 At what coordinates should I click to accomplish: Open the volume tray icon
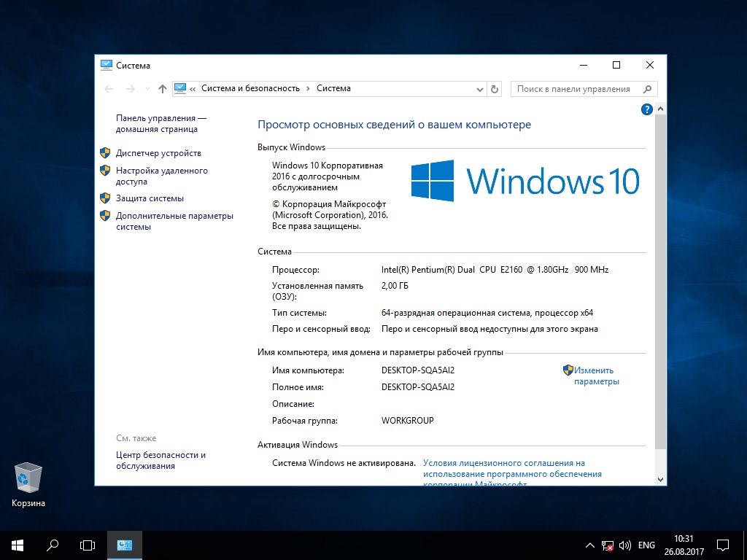click(624, 545)
